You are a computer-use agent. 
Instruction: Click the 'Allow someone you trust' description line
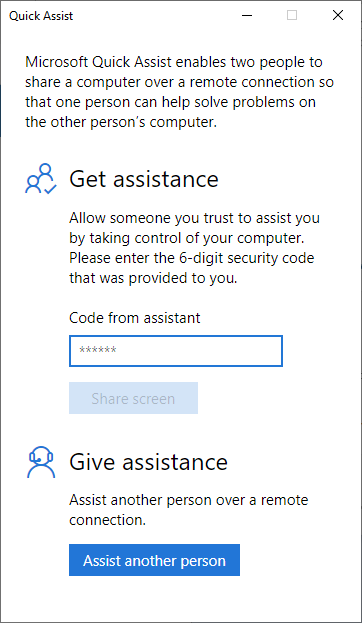tap(194, 218)
